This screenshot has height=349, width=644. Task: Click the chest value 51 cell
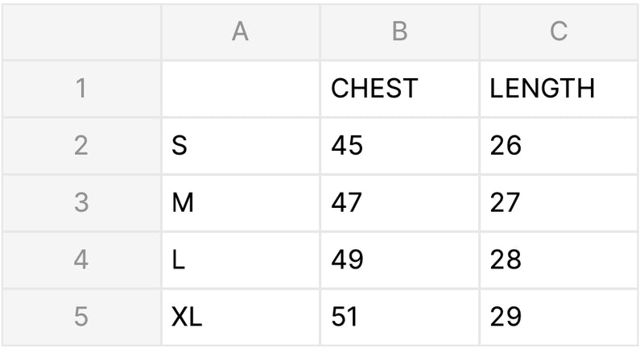pos(399,317)
